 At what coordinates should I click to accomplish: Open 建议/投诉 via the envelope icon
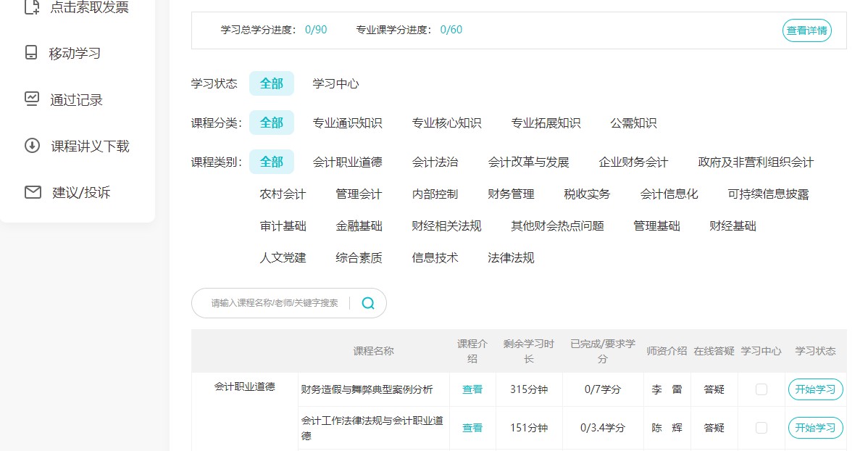32,192
